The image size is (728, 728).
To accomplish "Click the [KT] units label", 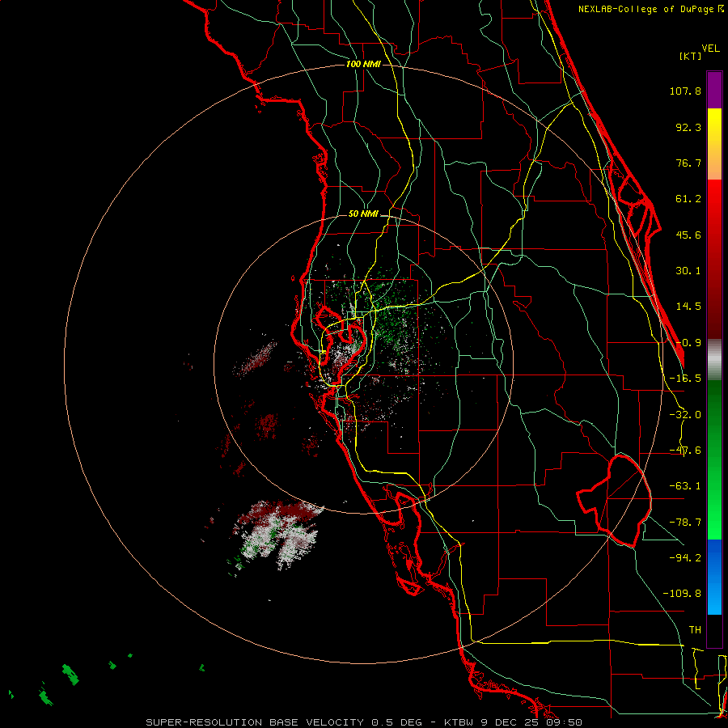I will point(691,56).
